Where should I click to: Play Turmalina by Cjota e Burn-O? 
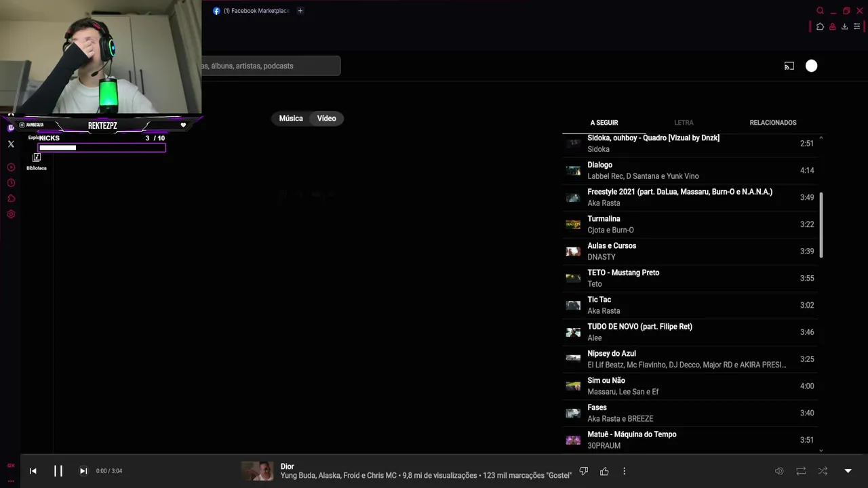[x=690, y=224]
